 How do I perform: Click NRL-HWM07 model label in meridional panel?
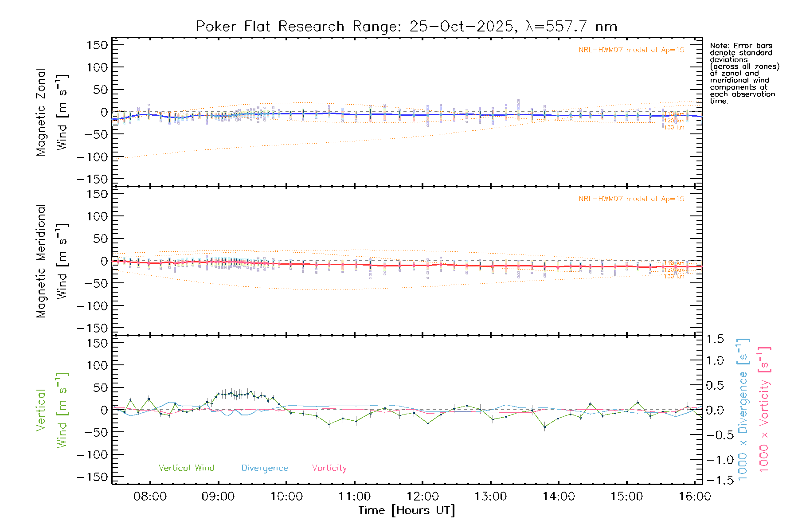(631, 199)
